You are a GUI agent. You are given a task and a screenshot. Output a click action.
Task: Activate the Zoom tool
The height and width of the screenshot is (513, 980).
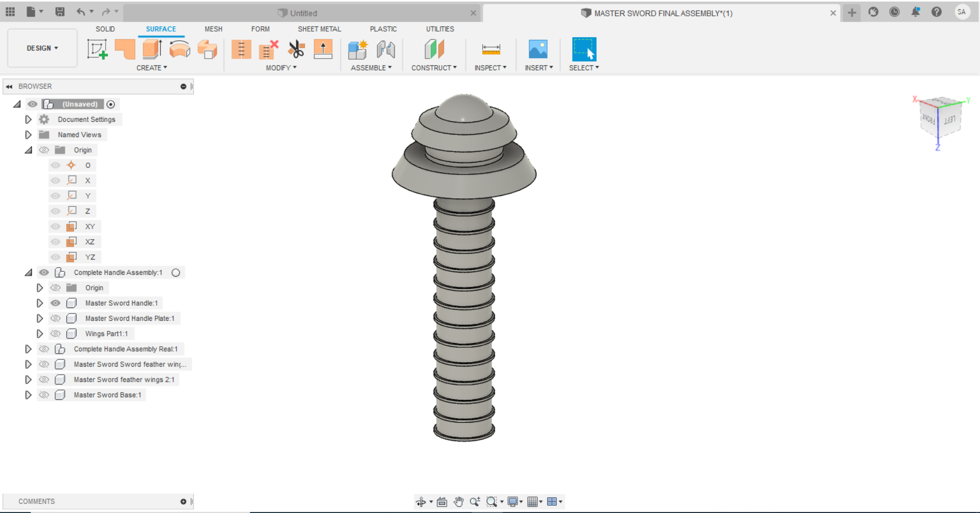click(x=475, y=502)
